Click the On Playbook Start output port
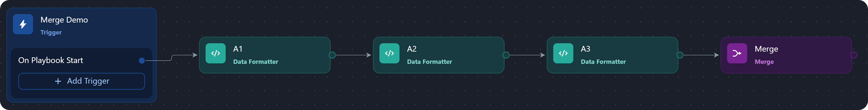868x110 pixels. 142,61
